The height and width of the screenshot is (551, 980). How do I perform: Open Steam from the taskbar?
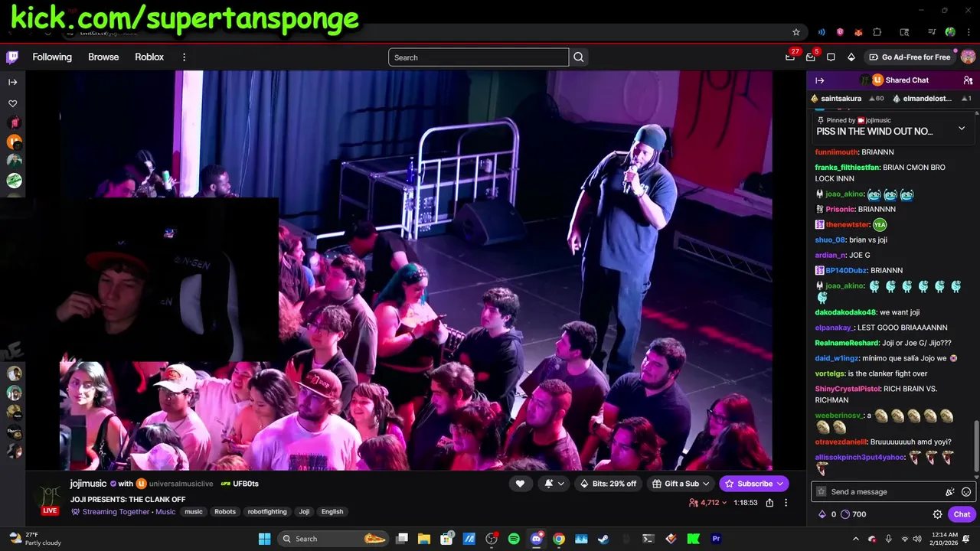coord(603,539)
